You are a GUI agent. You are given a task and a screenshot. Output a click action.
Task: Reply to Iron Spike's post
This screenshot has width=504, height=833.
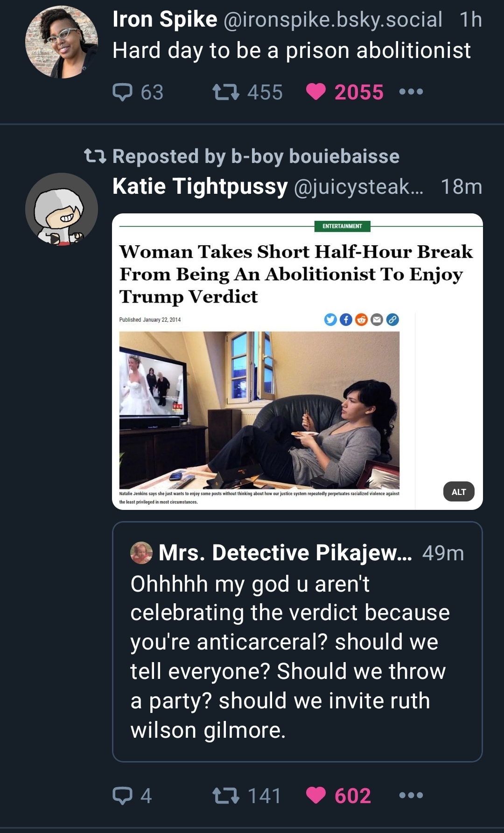123,92
